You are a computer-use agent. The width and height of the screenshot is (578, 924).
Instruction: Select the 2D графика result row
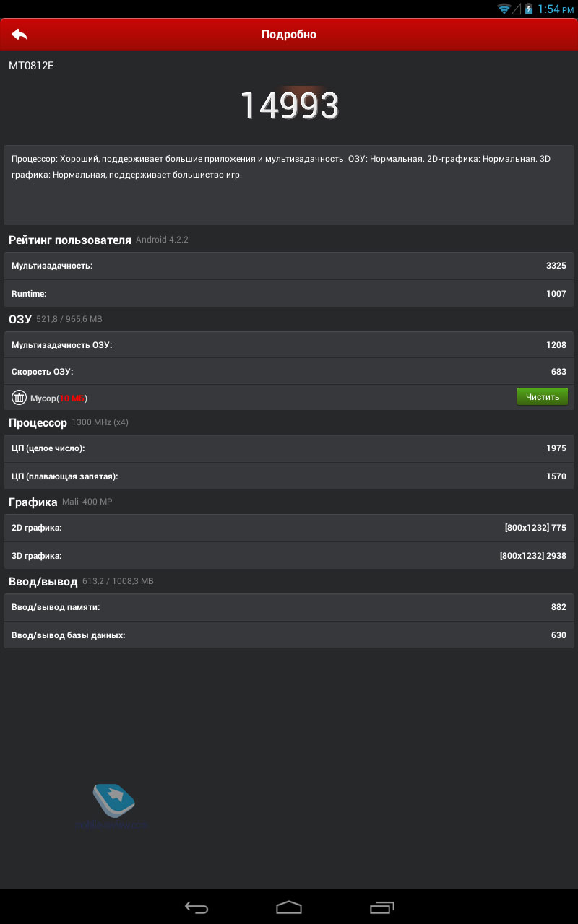[289, 528]
